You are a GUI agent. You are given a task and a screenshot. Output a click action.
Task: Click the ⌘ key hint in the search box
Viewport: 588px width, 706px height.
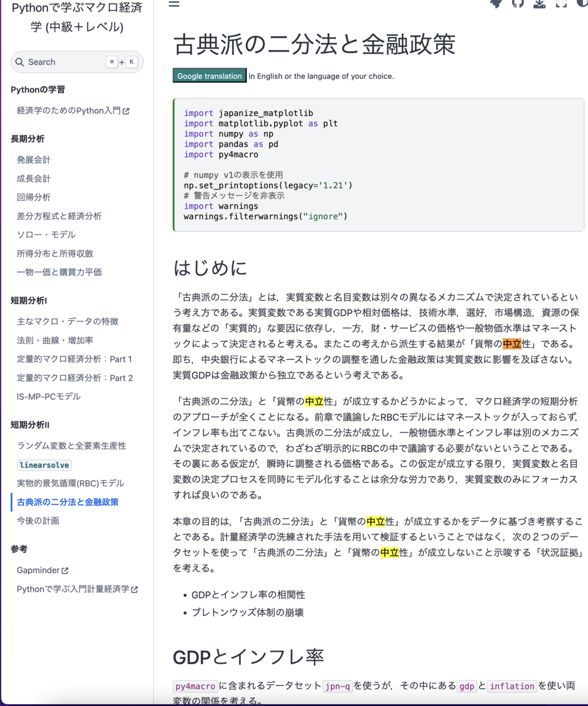[112, 62]
